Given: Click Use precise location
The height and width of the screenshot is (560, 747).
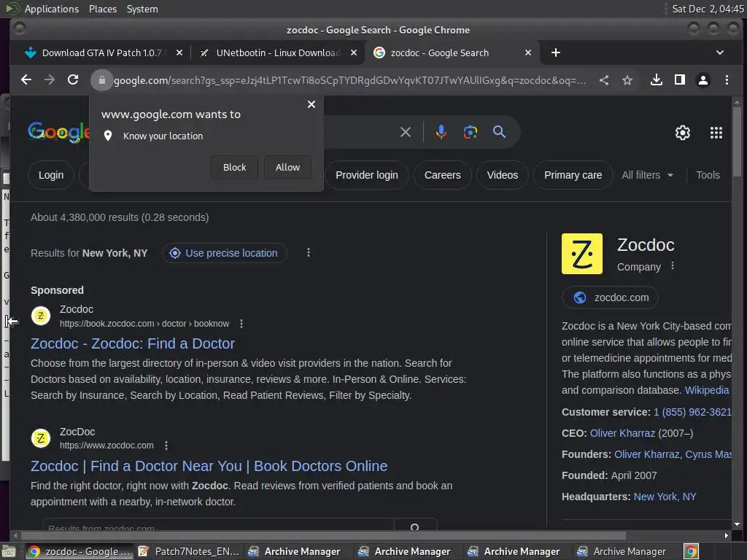Looking at the screenshot, I should [x=225, y=253].
